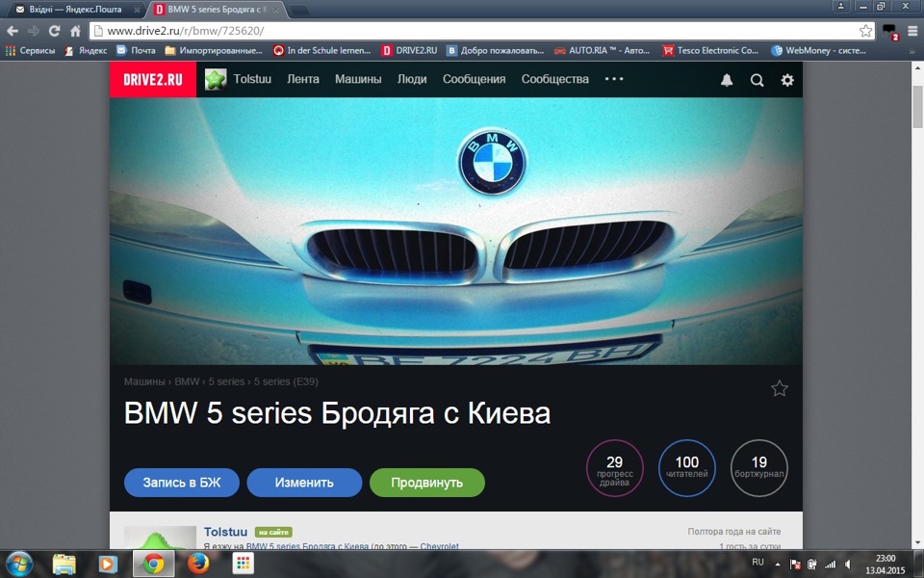Viewport: 924px width, 578px height.
Task: Click the Tolstuu avatar in header
Action: point(216,79)
